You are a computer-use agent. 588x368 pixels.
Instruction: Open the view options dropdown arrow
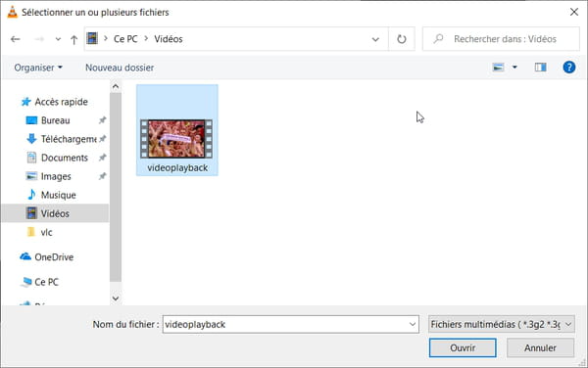click(x=514, y=68)
